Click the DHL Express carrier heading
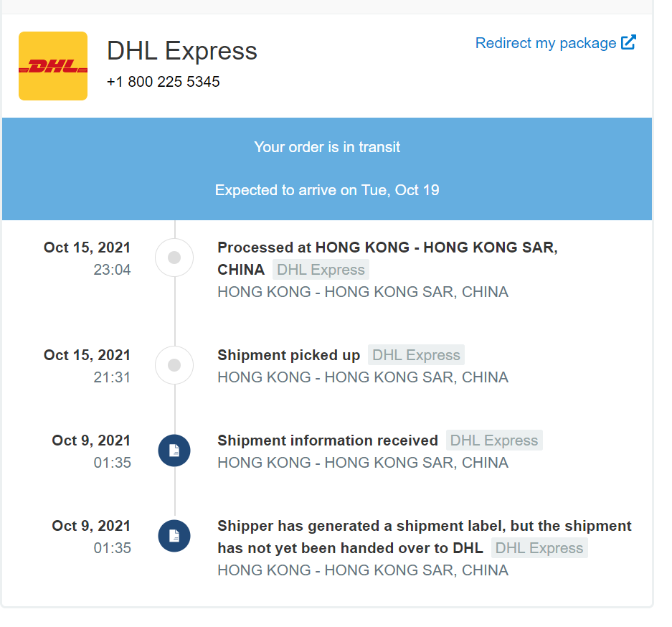The width and height of the screenshot is (672, 627). pos(182,51)
